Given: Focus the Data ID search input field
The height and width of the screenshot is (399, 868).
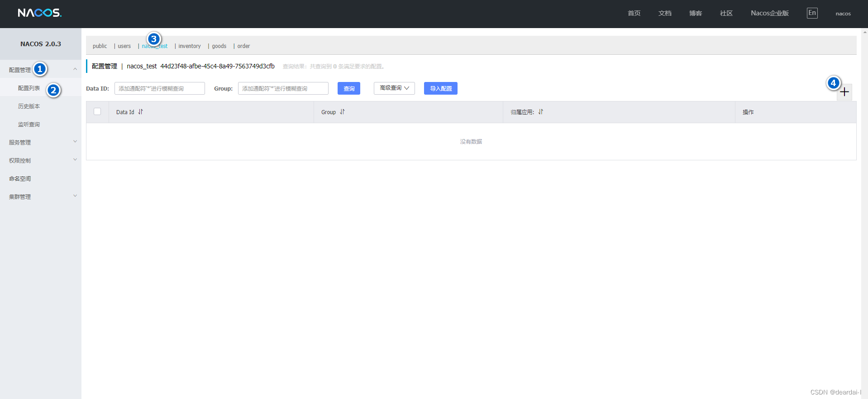Looking at the screenshot, I should coord(160,88).
